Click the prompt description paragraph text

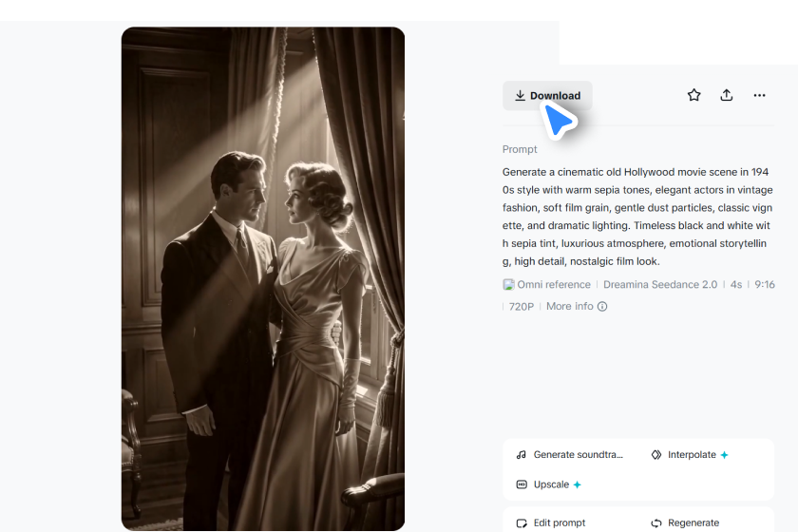(x=637, y=217)
